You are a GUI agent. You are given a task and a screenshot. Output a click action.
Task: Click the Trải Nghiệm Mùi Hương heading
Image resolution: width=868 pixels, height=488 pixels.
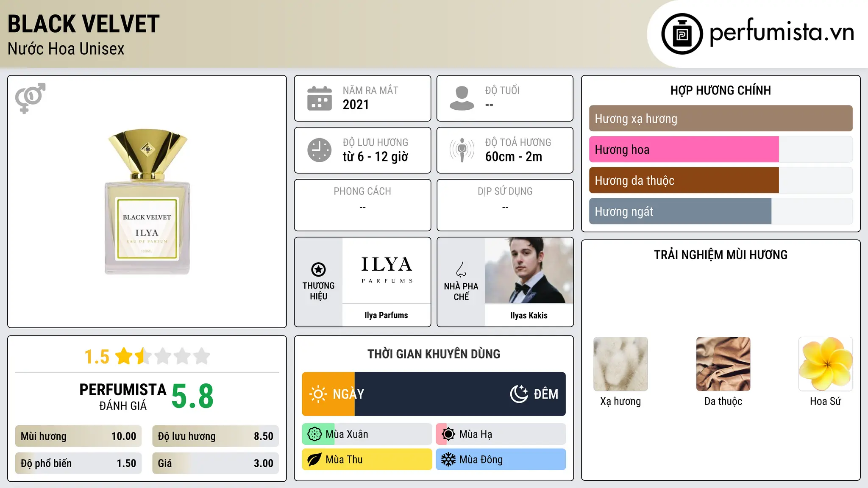[721, 255]
